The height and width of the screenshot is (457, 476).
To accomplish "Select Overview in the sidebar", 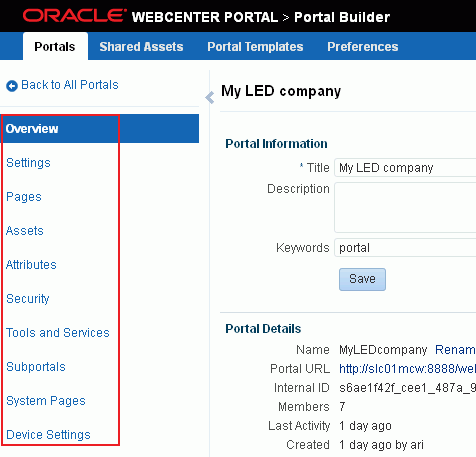I will tap(100, 129).
